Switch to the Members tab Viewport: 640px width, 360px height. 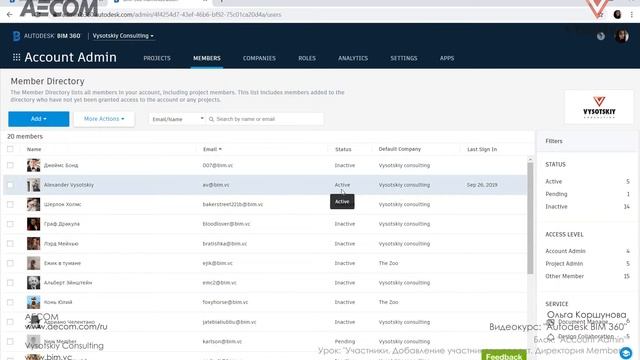click(207, 58)
